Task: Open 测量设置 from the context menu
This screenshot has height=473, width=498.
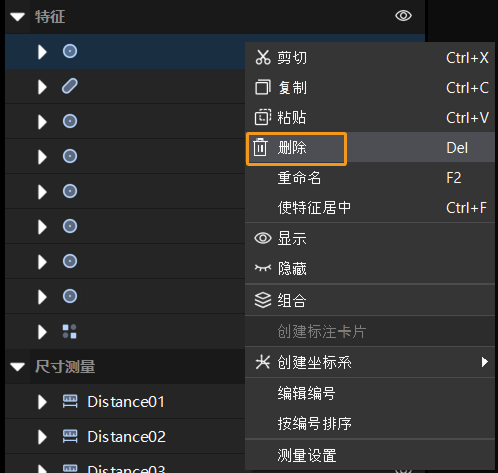Action: click(x=370, y=455)
